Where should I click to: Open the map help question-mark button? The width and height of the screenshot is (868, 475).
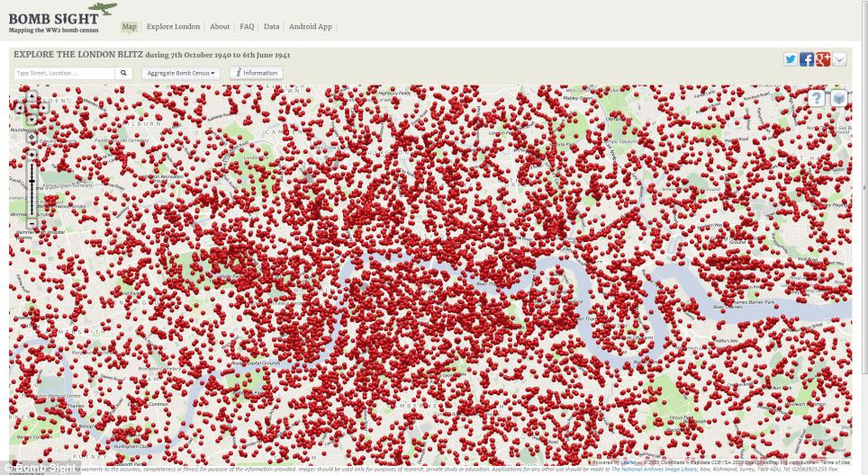coord(817,98)
